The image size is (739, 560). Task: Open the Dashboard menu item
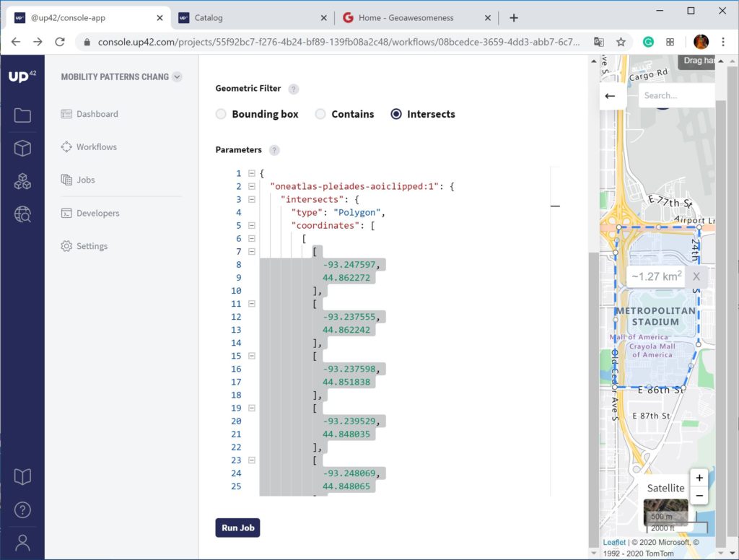[x=89, y=114]
